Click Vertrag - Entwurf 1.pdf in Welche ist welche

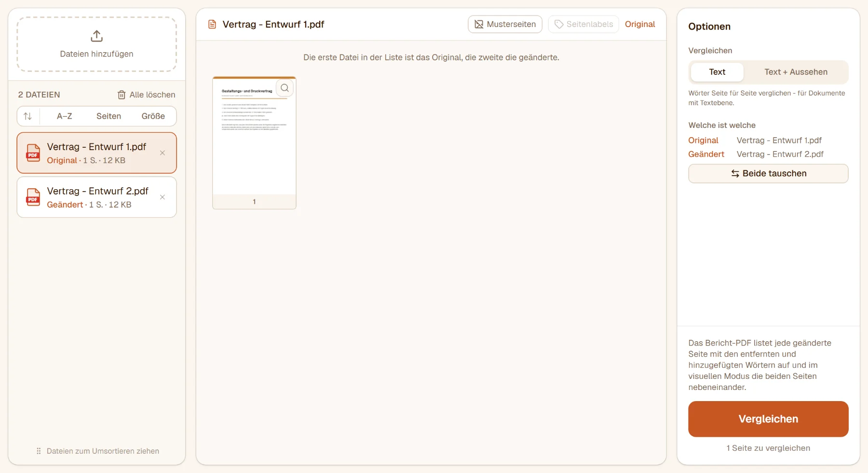[779, 140]
